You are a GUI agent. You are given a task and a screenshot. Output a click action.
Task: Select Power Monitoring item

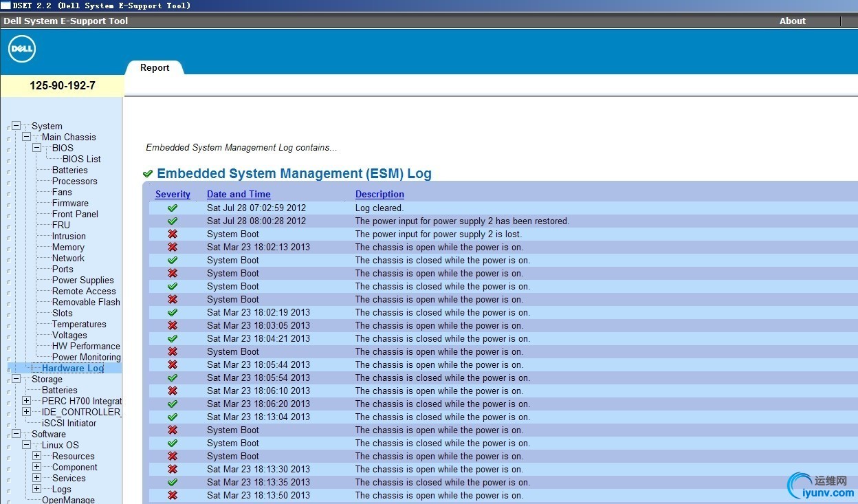[x=87, y=357]
